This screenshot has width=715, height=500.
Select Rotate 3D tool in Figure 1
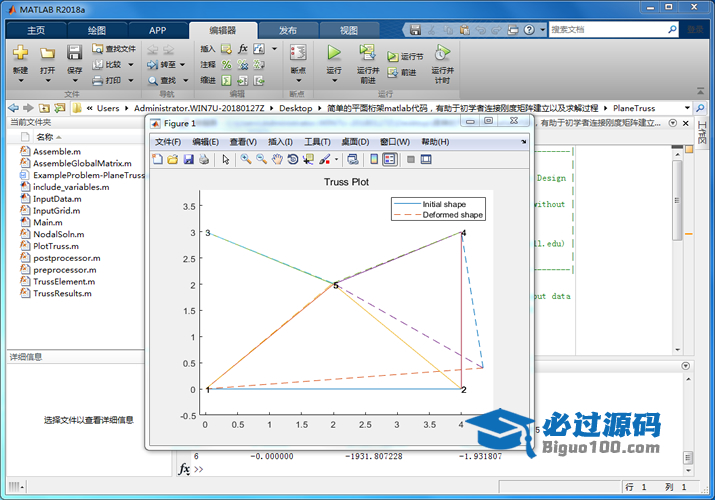click(293, 159)
